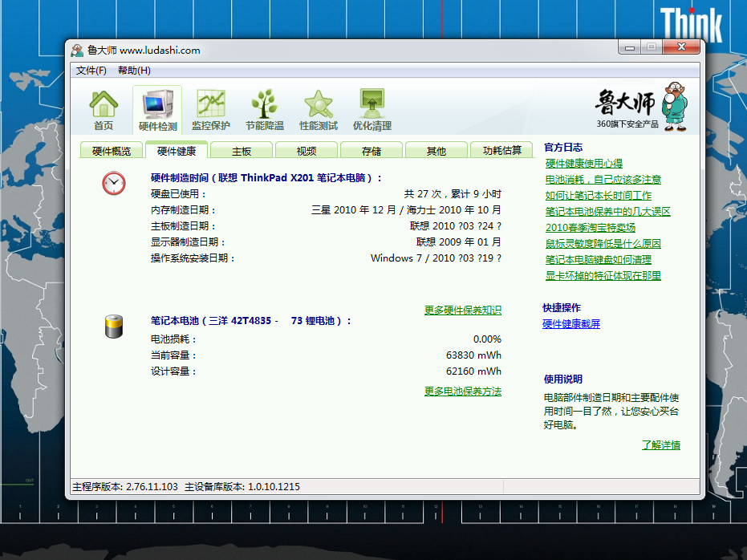Click the 硬件健康截屏 screenshot link

click(571, 324)
